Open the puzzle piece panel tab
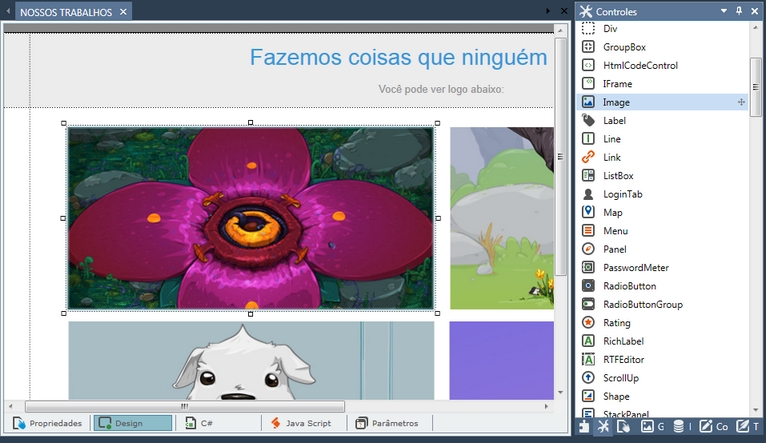Image resolution: width=766 pixels, height=443 pixels. [x=584, y=426]
